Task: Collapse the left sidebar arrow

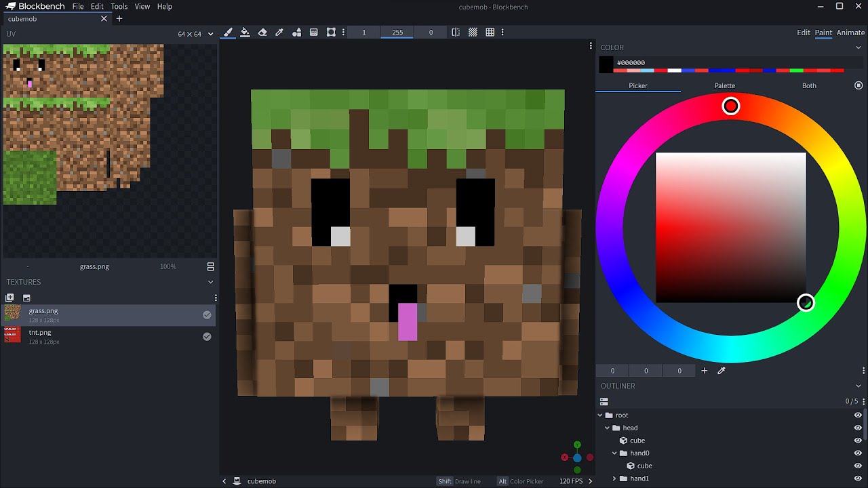Action: click(x=224, y=481)
